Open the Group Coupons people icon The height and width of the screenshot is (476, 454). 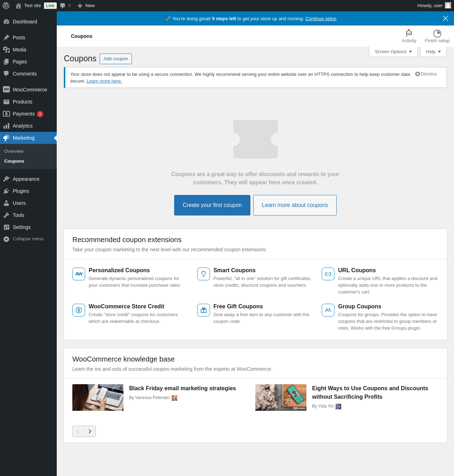[328, 310]
